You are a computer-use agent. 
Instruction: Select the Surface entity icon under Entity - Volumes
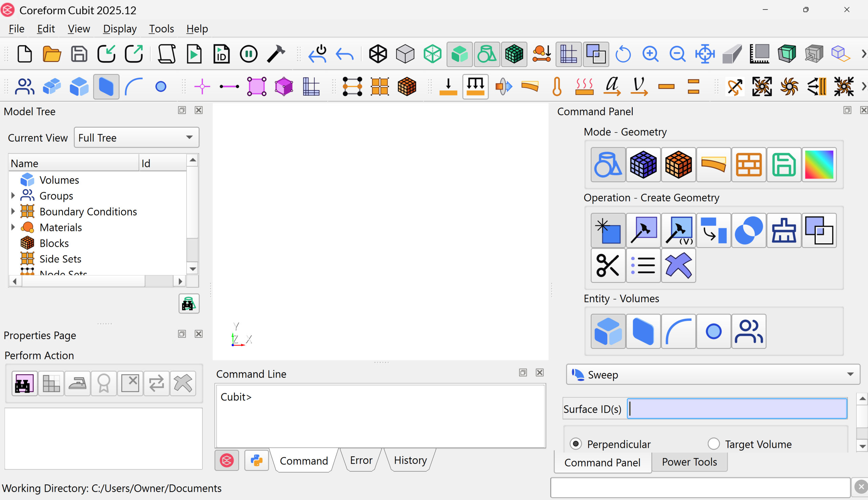(x=643, y=331)
